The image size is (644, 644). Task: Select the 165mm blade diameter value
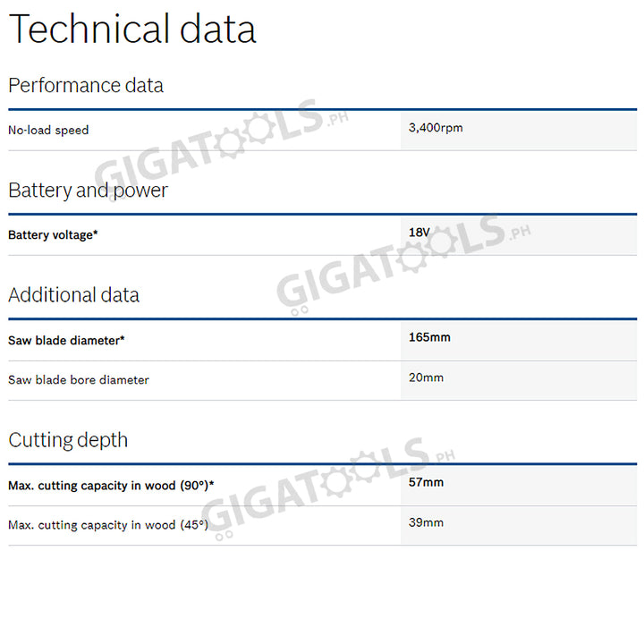[x=429, y=338]
